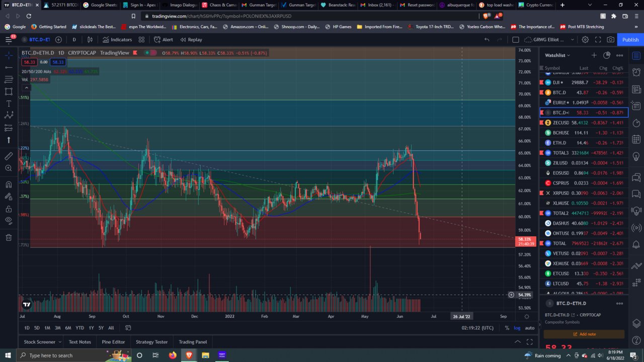Viewport: 644px width, 362px height.
Task: Expand the Watchlist name dropdown
Action: tap(557, 55)
